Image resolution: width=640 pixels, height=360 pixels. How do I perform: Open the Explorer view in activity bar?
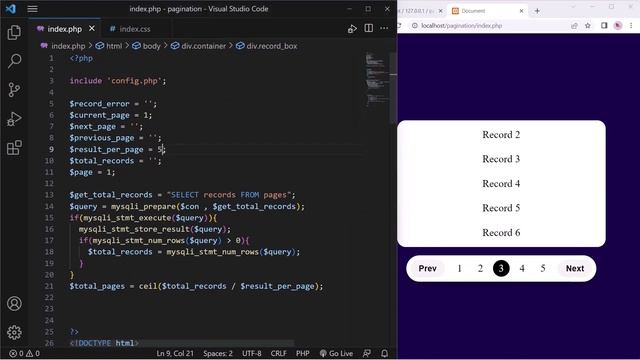pyautogui.click(x=14, y=33)
